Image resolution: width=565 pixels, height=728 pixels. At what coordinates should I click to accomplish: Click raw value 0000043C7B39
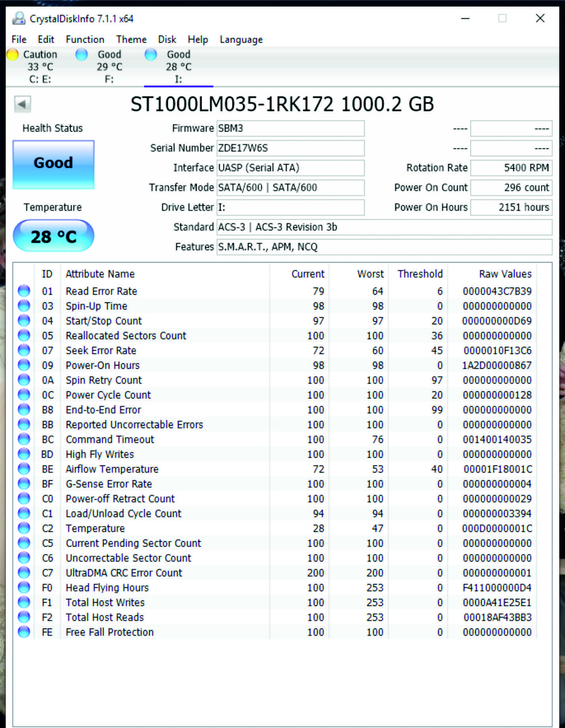[497, 291]
